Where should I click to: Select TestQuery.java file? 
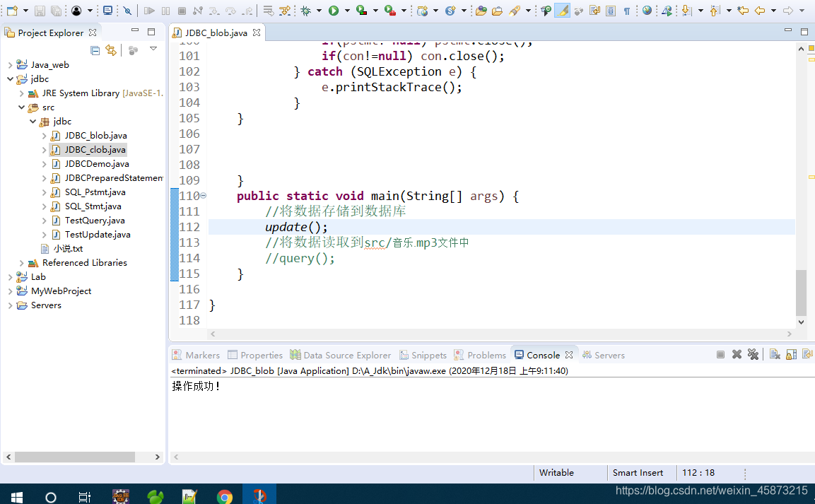[x=95, y=221]
